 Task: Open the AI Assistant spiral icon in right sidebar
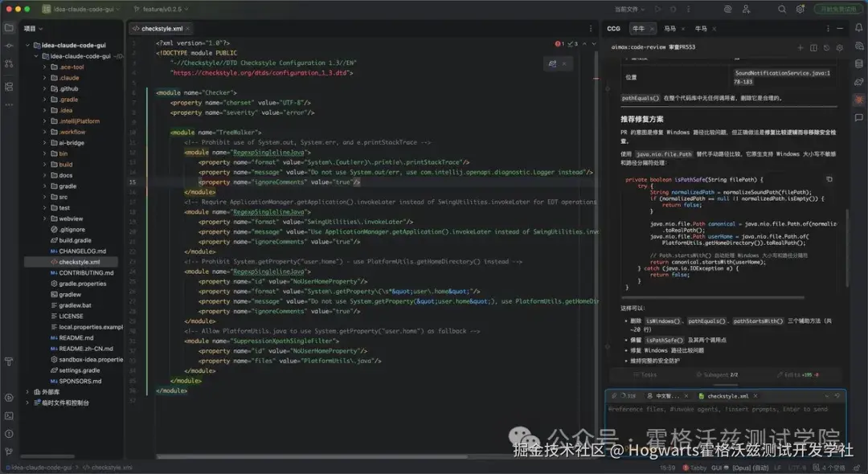[x=858, y=46]
